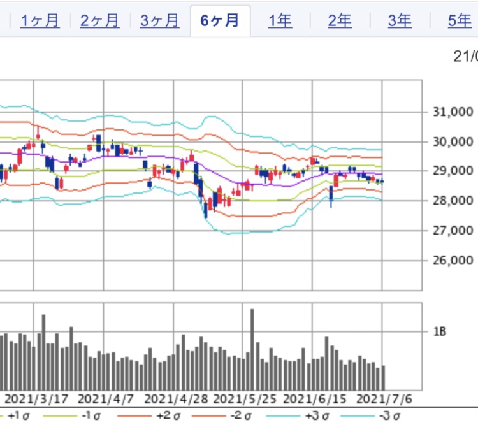The width and height of the screenshot is (478, 448).
Task: Switch chart to 2年 range
Action: [x=340, y=21]
